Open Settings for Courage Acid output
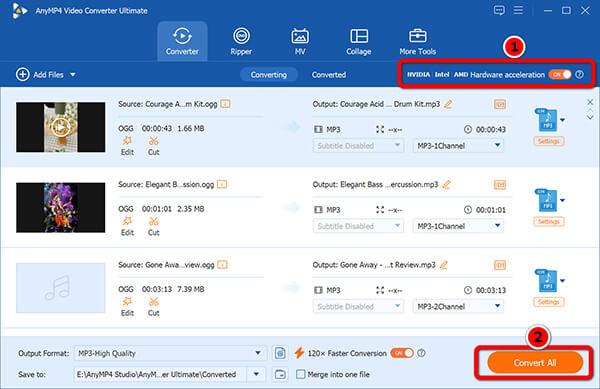 [x=549, y=142]
